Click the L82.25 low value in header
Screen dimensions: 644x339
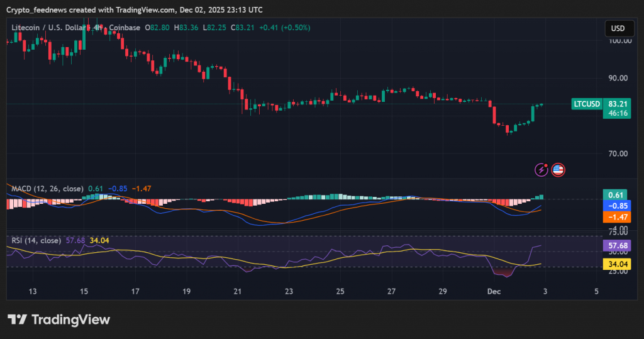pos(214,28)
